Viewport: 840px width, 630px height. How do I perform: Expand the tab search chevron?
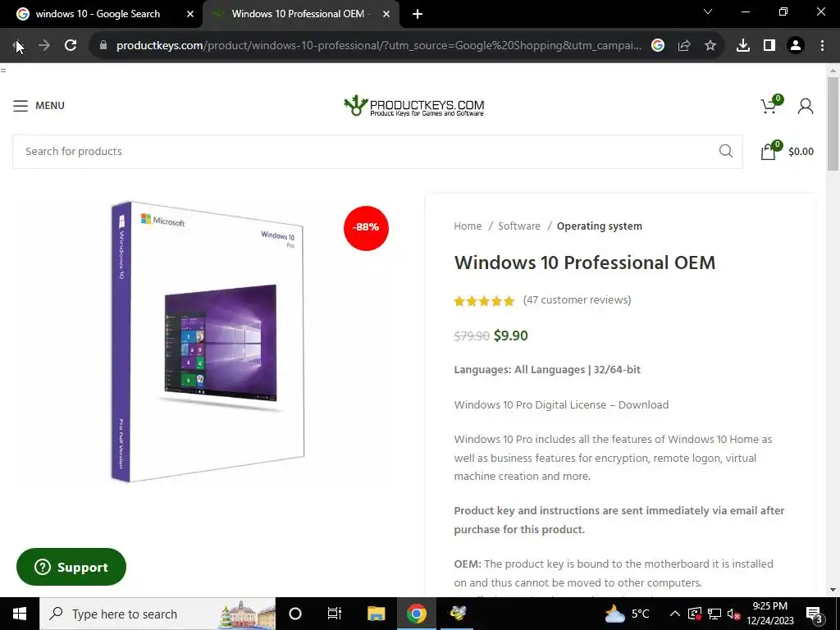[708, 11]
